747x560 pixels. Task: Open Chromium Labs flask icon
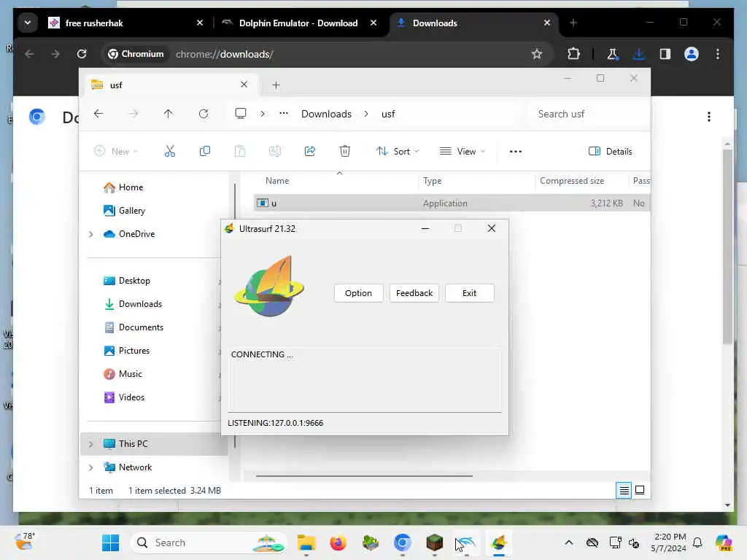pyautogui.click(x=613, y=54)
